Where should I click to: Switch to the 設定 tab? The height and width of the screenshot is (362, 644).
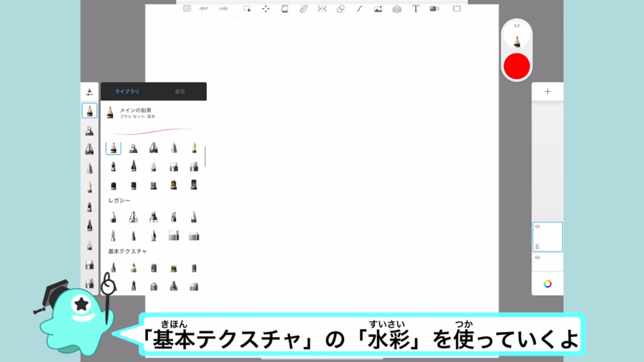point(180,92)
